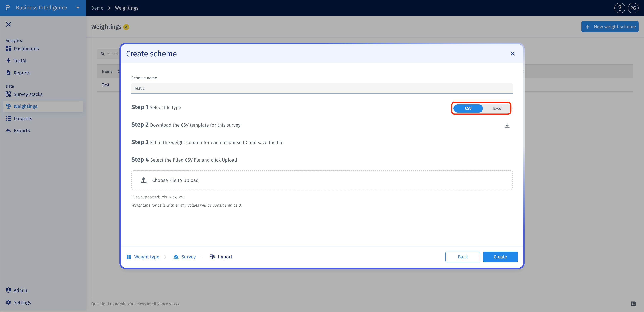Download the CSV template icon
The image size is (644, 312).
pyautogui.click(x=507, y=126)
